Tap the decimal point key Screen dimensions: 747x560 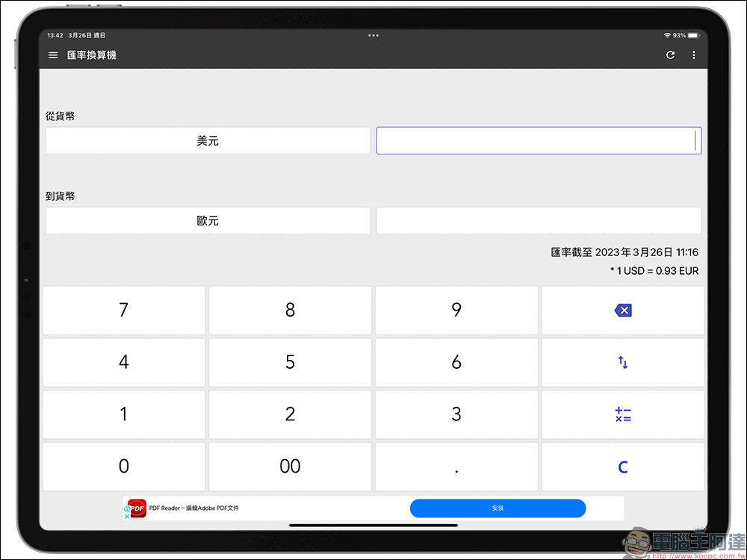pos(456,467)
